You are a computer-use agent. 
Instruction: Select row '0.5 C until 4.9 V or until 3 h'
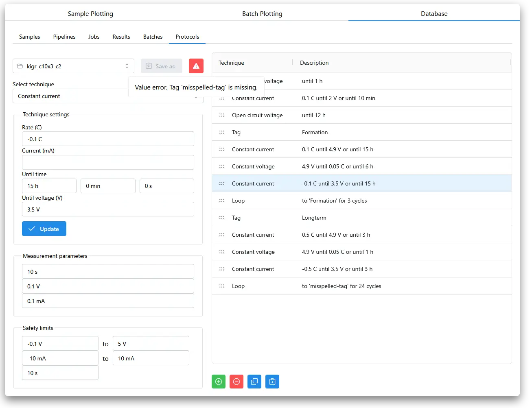click(362, 235)
